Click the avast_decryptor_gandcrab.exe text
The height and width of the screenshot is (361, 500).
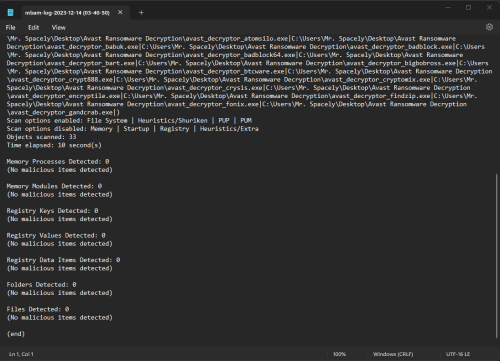(x=61, y=113)
